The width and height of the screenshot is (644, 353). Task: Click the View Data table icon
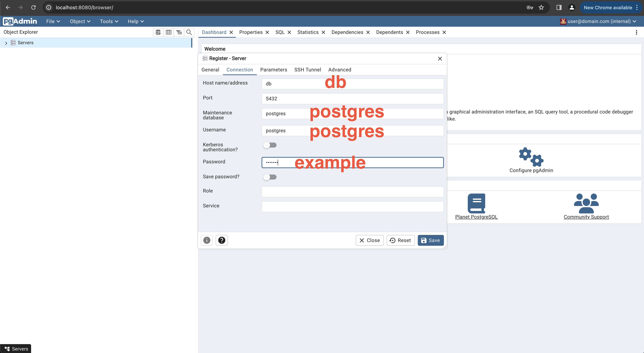[x=168, y=32]
